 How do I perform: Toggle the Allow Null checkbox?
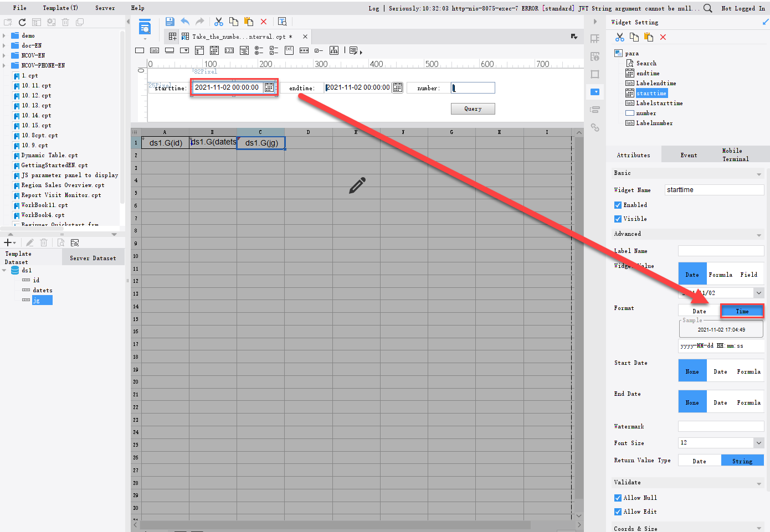click(618, 498)
